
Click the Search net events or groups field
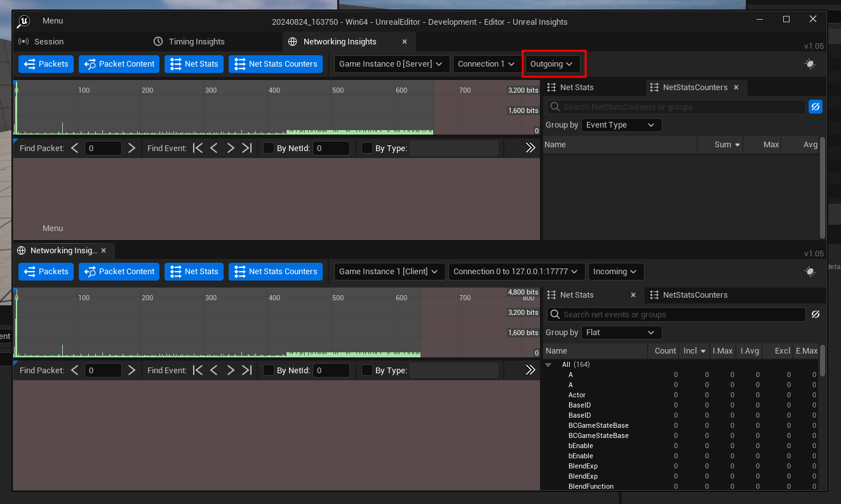(676, 315)
